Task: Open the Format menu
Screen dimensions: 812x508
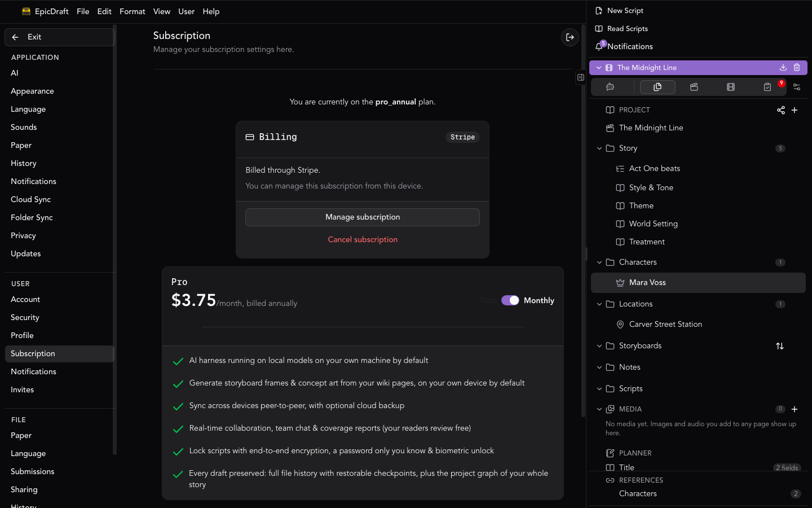Action: point(133,11)
